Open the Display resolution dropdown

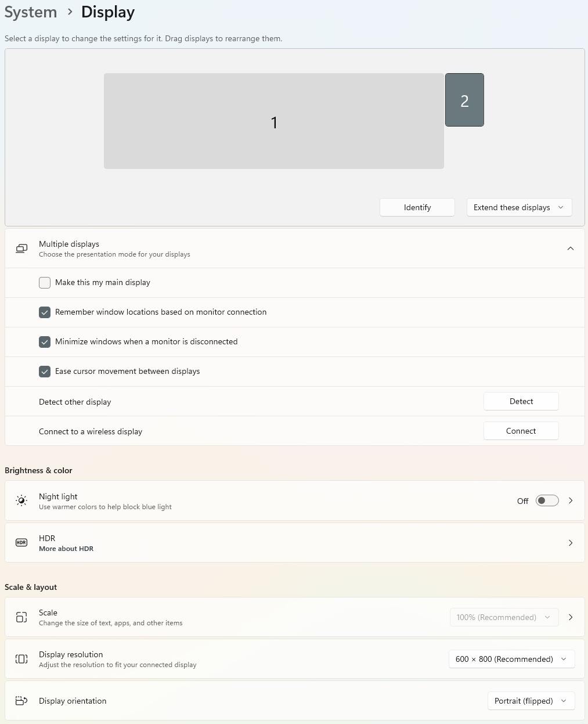coord(511,659)
